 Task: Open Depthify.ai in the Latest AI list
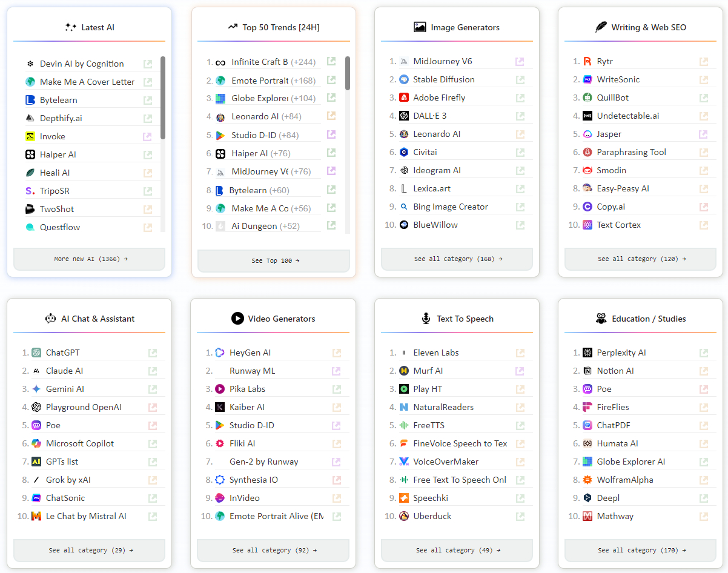61,118
